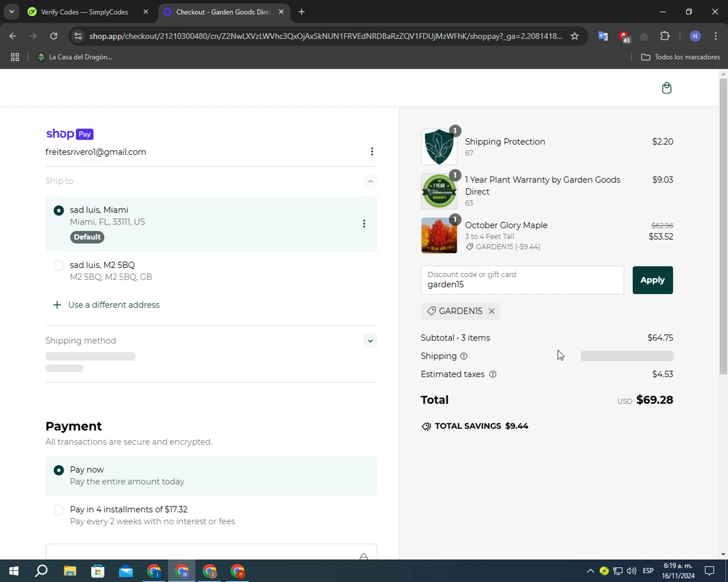The image size is (728, 582).
Task: Open Windows Start menu
Action: pyautogui.click(x=14, y=571)
